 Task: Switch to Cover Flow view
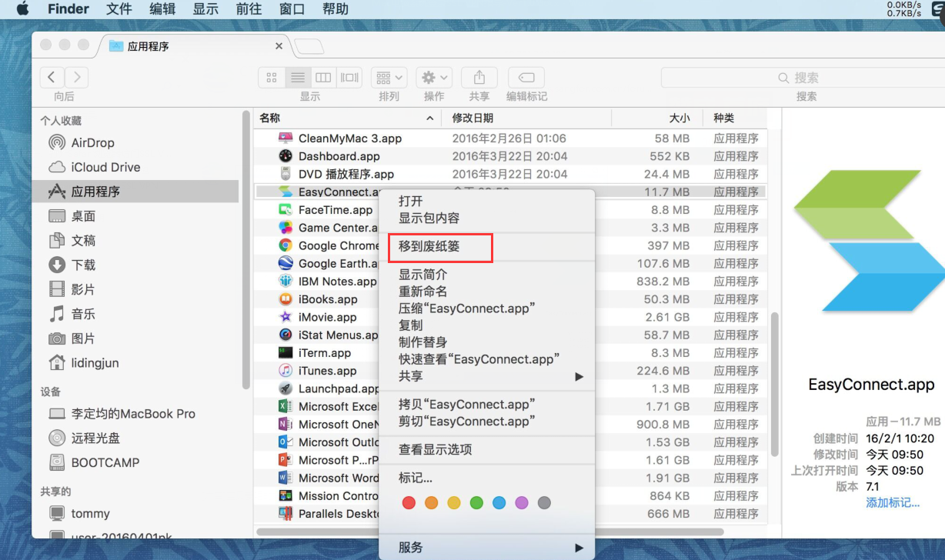click(349, 78)
